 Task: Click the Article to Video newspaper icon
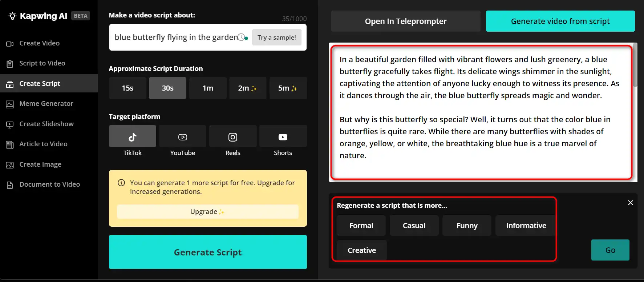click(10, 144)
